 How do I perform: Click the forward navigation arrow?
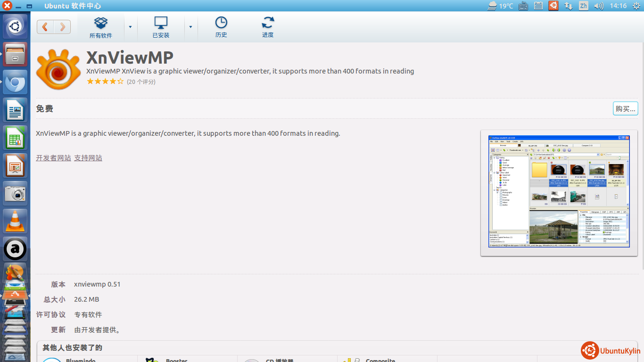point(62,27)
